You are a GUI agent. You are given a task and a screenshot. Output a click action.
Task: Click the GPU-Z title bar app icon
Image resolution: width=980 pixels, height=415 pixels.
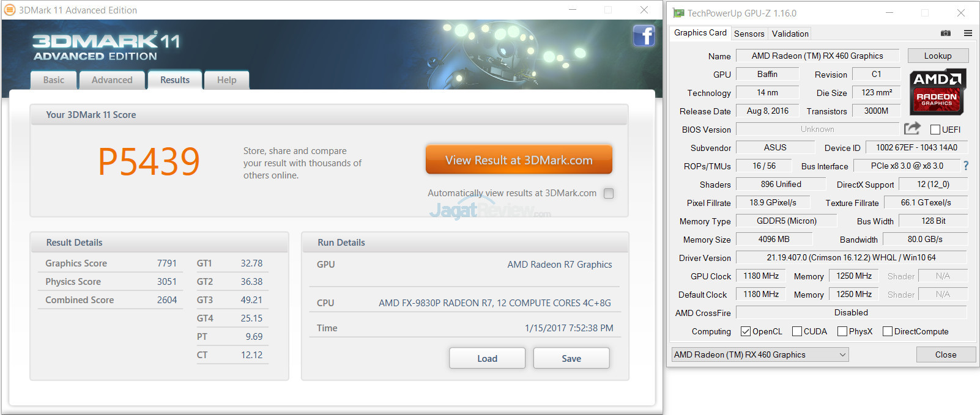(x=678, y=13)
